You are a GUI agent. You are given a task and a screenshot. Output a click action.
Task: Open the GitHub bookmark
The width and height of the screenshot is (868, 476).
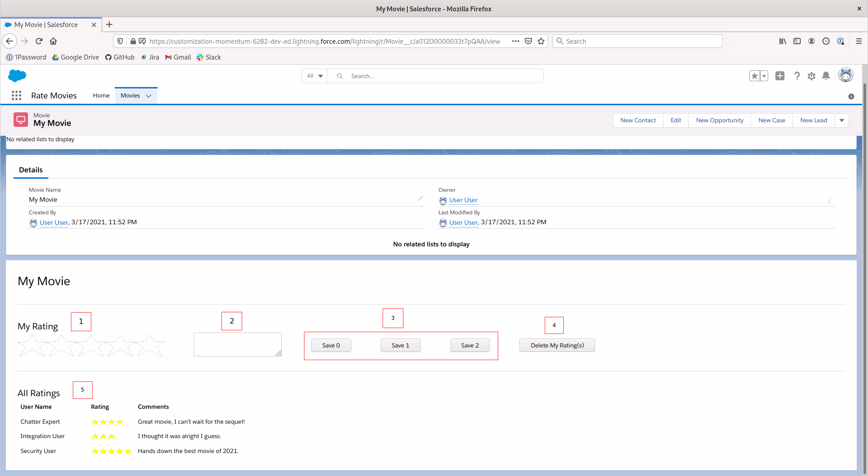click(120, 57)
